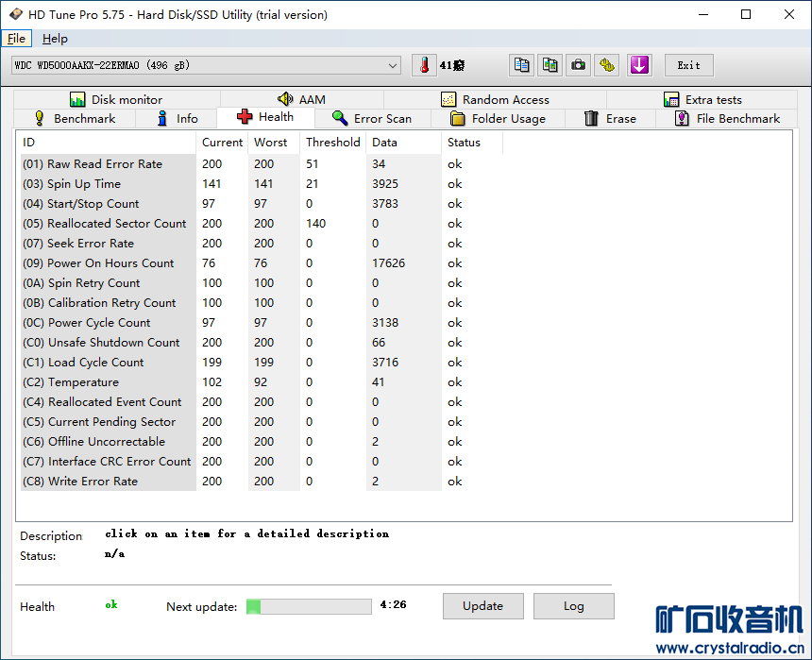Open the Erase tab
The height and width of the screenshot is (660, 812).
(x=610, y=119)
